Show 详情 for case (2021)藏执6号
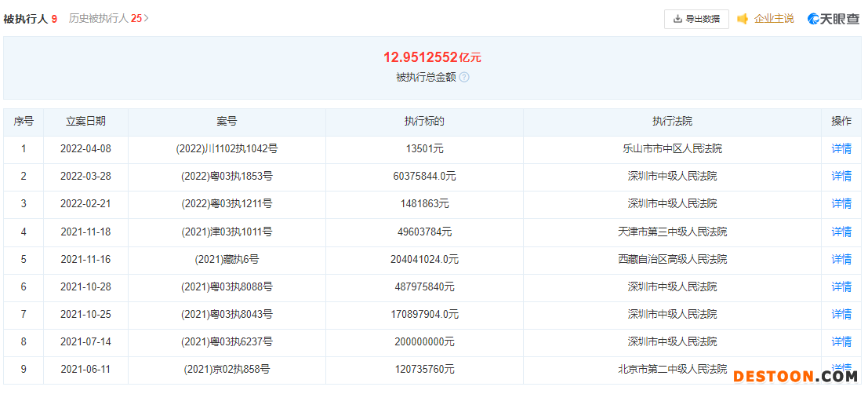 [x=841, y=259]
